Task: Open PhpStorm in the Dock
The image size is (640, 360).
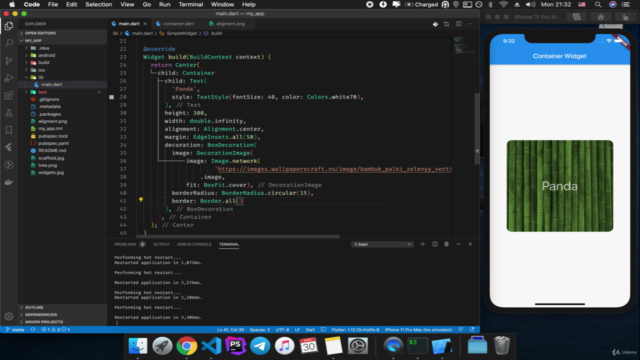Action: point(236,346)
